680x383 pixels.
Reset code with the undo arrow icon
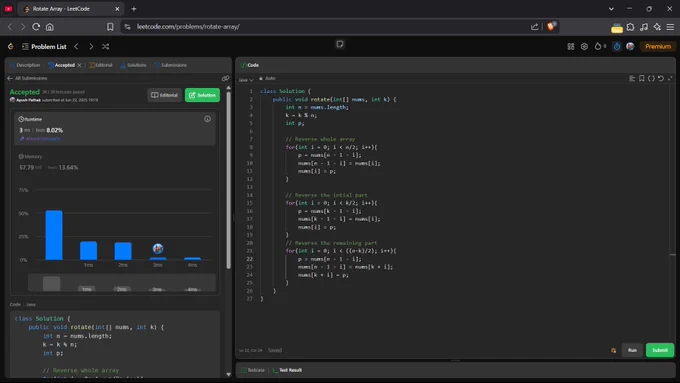pos(660,79)
